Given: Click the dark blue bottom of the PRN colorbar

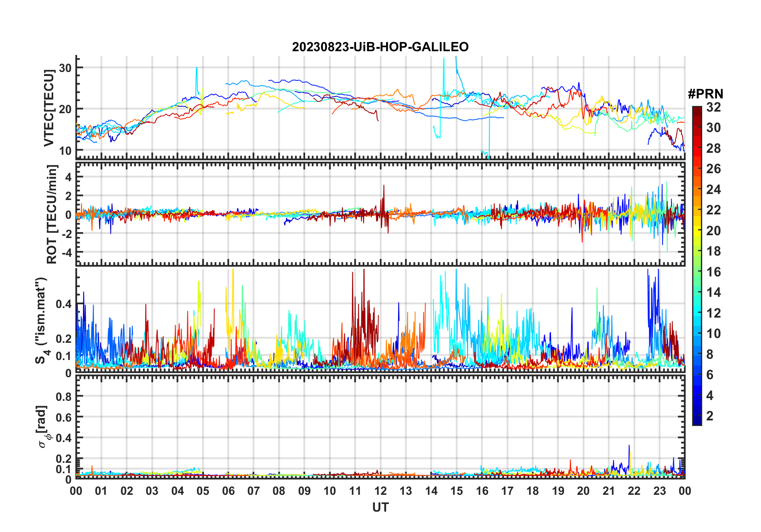Looking at the screenshot, I should pyautogui.click(x=697, y=422).
